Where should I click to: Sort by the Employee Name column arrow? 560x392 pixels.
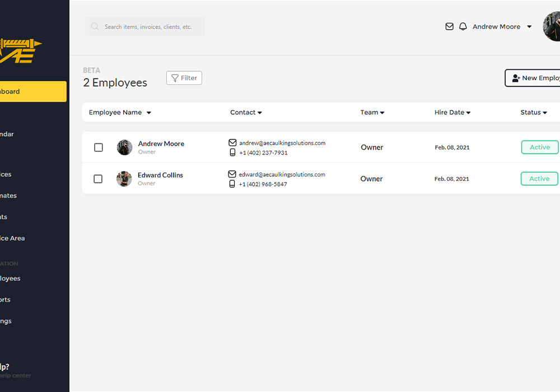[x=149, y=113]
